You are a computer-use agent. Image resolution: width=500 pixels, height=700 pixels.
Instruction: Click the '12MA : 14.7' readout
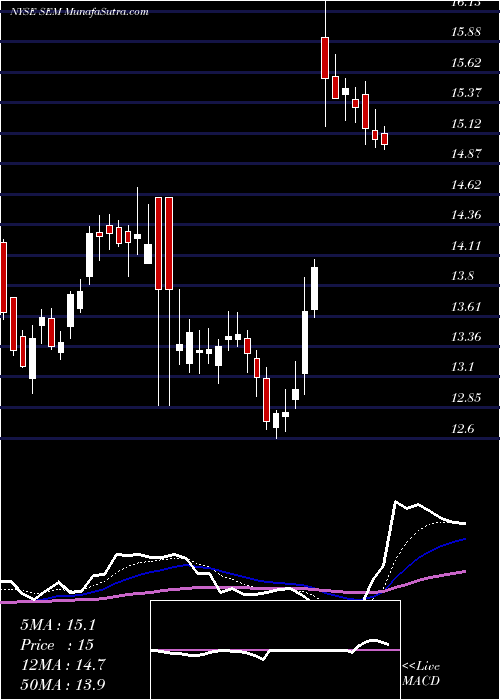point(62,665)
